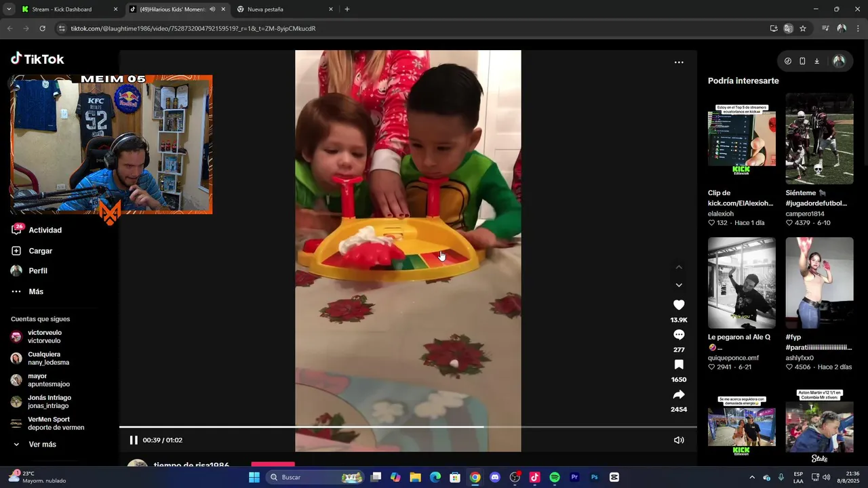868x488 pixels.
Task: Share the video using the arrow icon
Action: click(679, 394)
